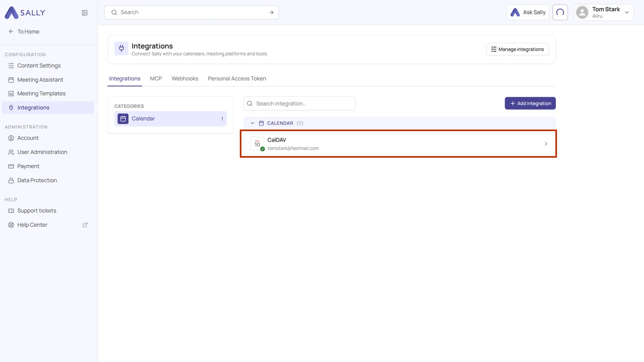The width and height of the screenshot is (644, 362).
Task: Submit search with arrow icon
Action: point(271,12)
